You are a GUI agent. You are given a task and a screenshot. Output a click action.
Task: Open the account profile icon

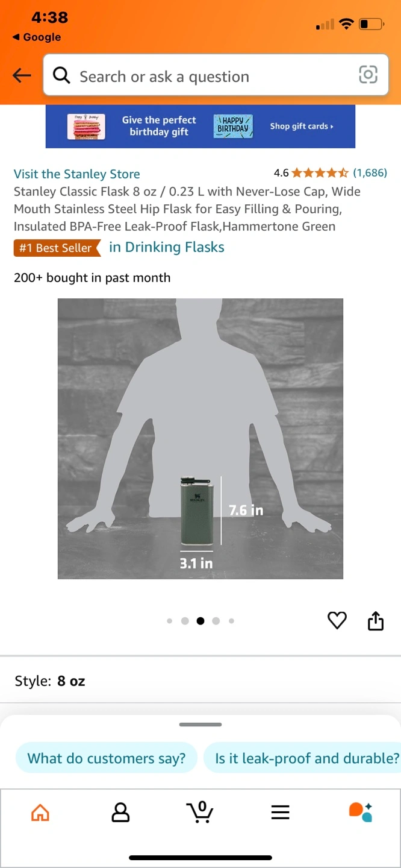(120, 813)
